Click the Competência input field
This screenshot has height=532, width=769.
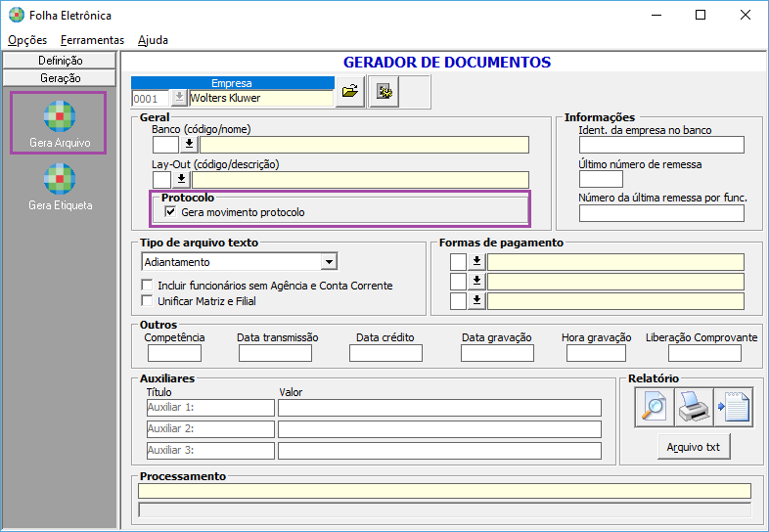[x=174, y=353]
